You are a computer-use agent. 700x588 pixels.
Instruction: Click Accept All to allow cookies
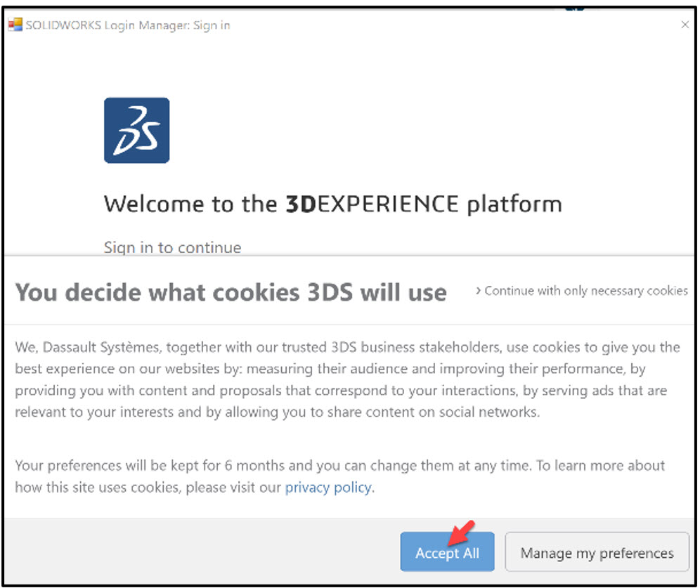coord(448,552)
